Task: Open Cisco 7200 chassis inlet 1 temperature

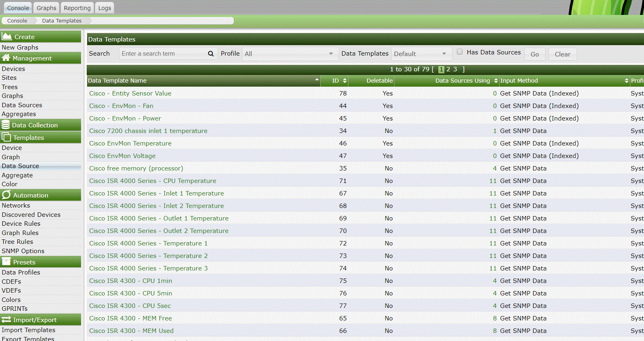Action: pyautogui.click(x=148, y=131)
